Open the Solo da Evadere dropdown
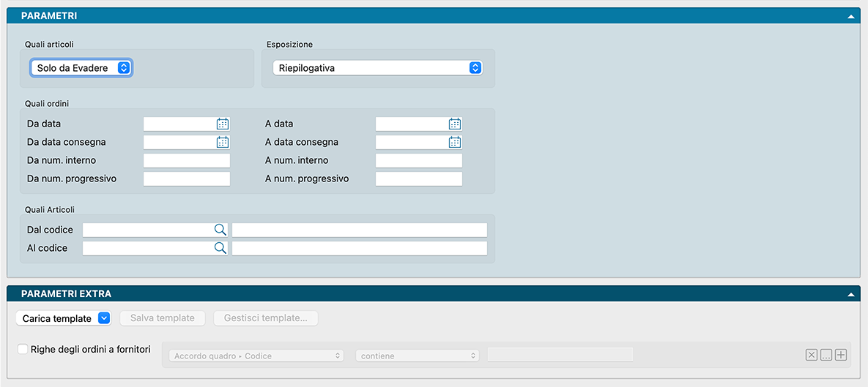The image size is (868, 387). 81,68
